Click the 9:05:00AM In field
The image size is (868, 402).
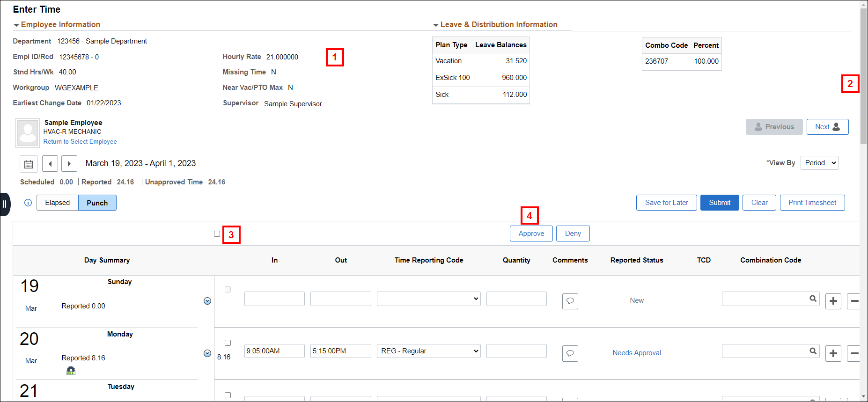(x=274, y=351)
